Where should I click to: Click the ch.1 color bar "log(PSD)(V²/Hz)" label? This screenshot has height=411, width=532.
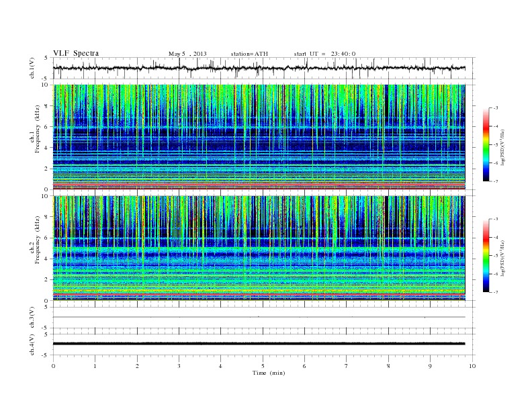pyautogui.click(x=502, y=146)
